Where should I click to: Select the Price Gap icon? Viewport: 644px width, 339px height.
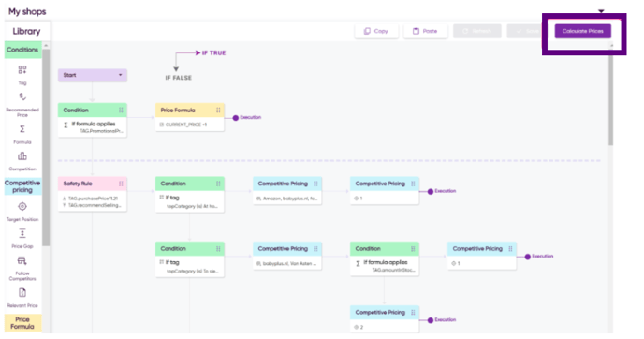(22, 233)
